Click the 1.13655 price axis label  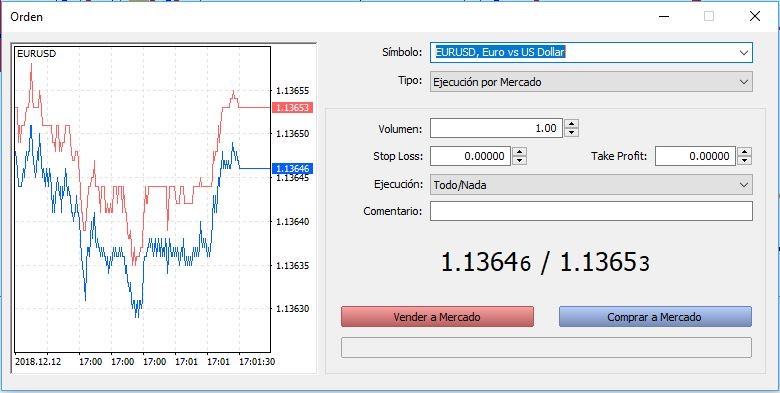292,91
